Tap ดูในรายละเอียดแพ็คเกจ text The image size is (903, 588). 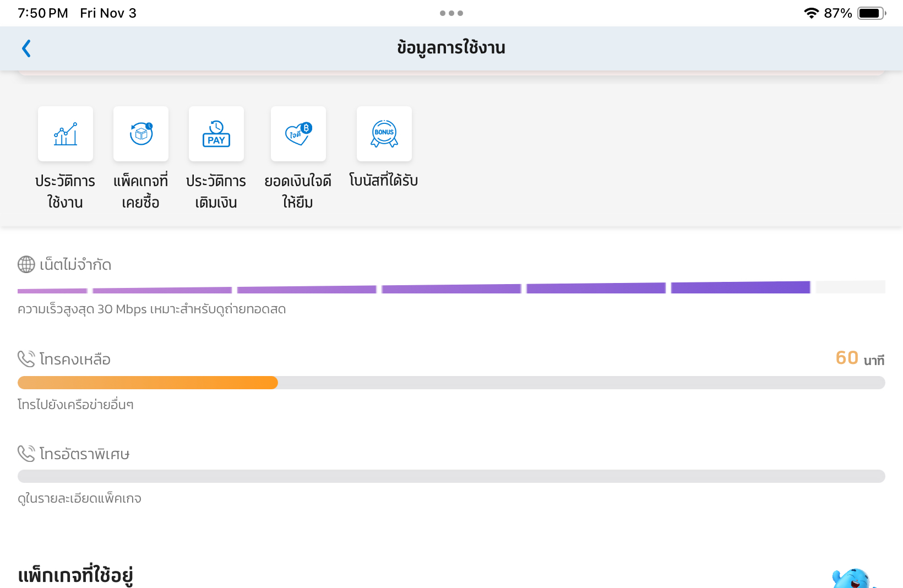[79, 499]
